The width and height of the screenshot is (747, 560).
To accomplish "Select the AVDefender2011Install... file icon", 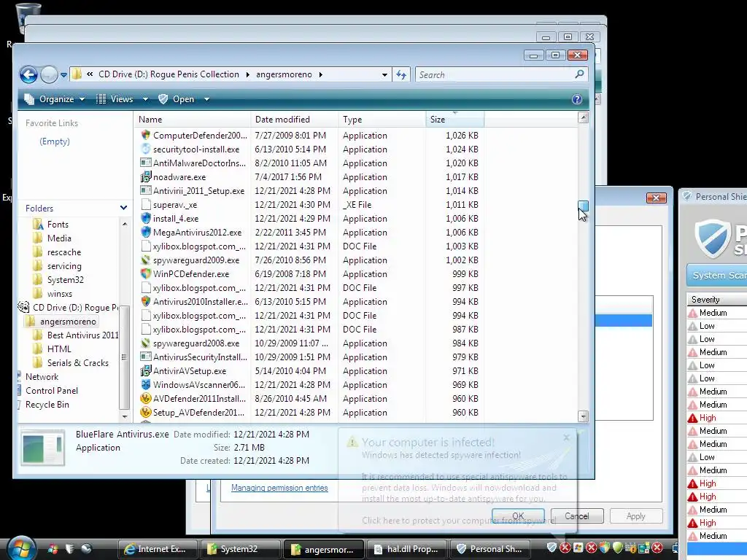I will tap(146, 399).
